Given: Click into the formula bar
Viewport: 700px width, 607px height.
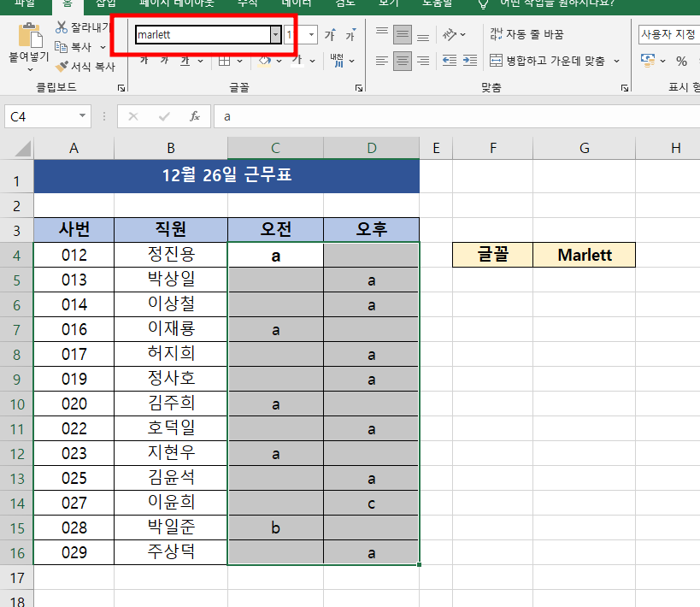Looking at the screenshot, I should click(457, 116).
